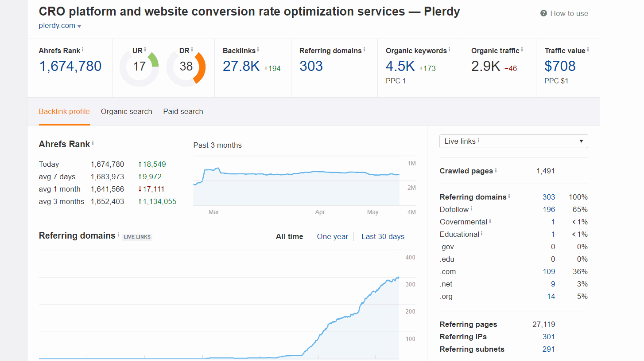Open Referring IPs count 301
Screen dimensions: 644x361
pos(549,337)
